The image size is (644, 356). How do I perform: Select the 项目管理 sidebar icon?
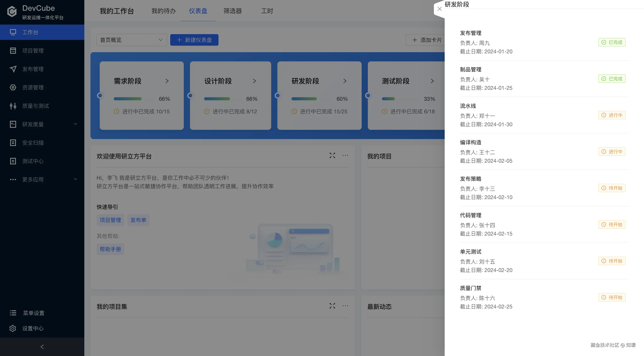[x=13, y=50]
